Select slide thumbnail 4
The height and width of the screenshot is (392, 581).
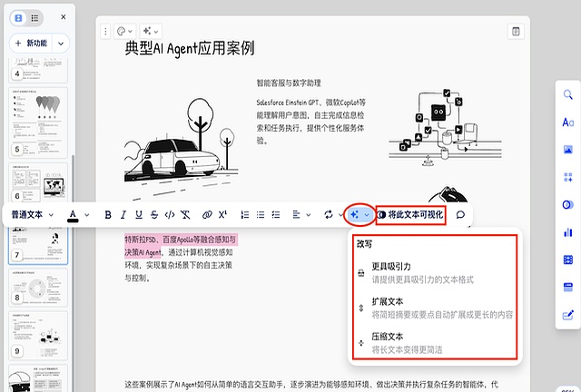tap(38, 71)
